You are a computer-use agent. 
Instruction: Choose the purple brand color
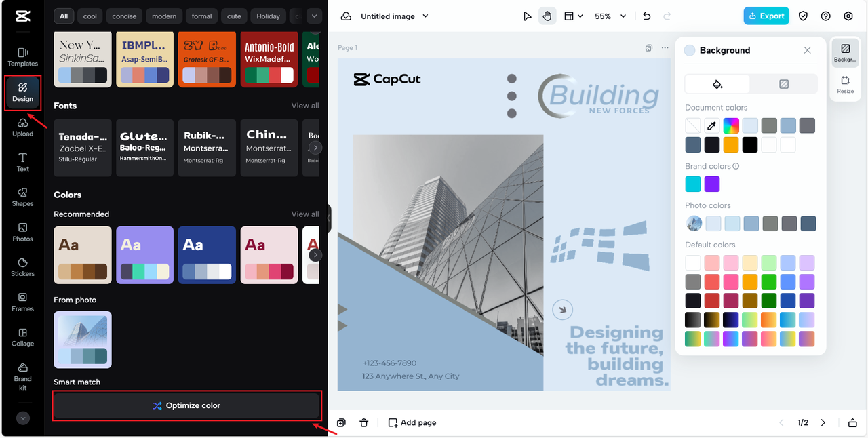click(711, 184)
